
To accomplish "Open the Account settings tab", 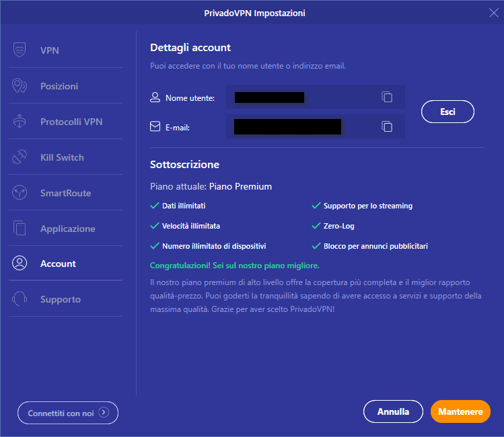I will point(58,264).
